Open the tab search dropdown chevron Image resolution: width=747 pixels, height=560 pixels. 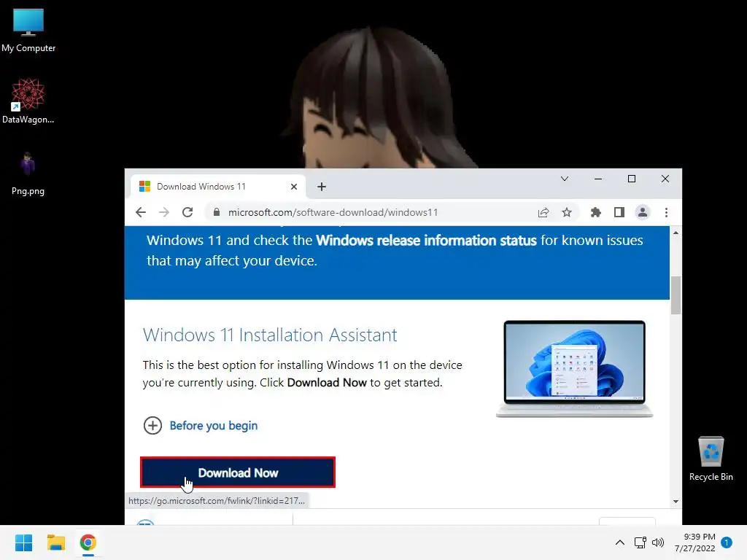(565, 179)
